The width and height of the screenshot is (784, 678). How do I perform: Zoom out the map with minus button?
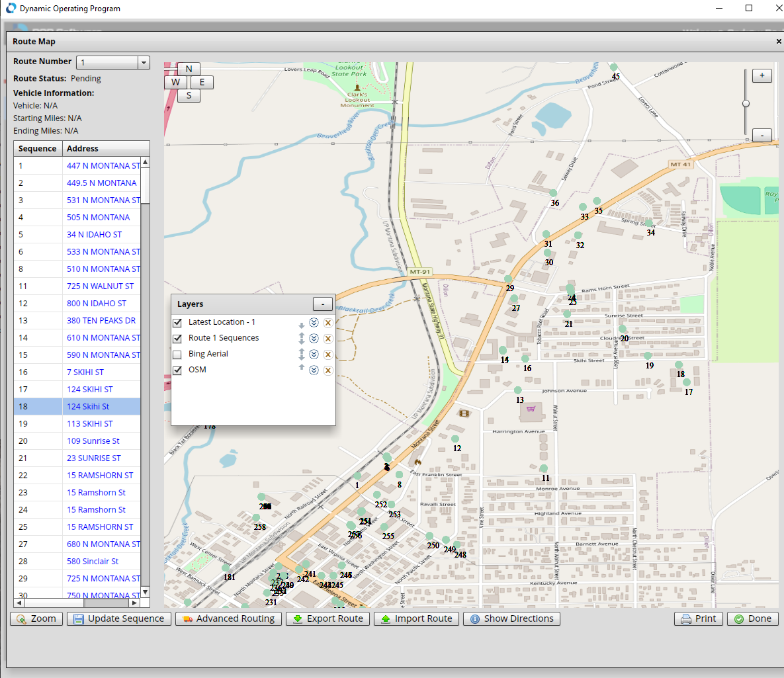pos(762,135)
